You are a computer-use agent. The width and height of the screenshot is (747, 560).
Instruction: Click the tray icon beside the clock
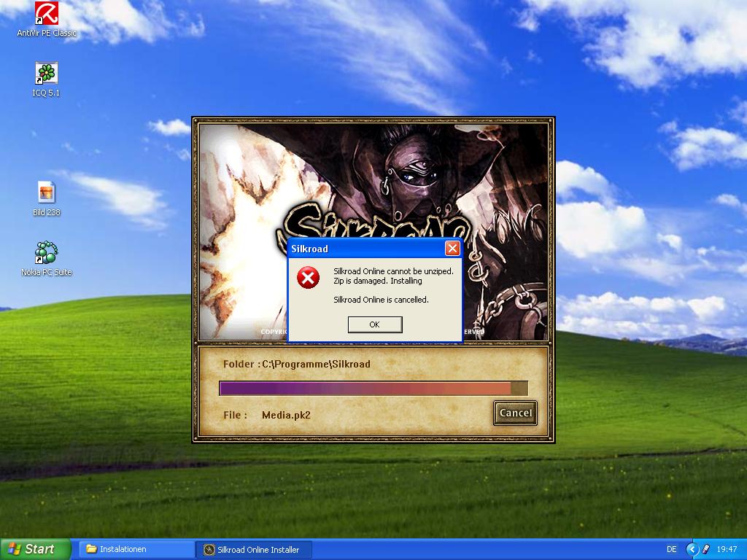pyautogui.click(x=705, y=549)
